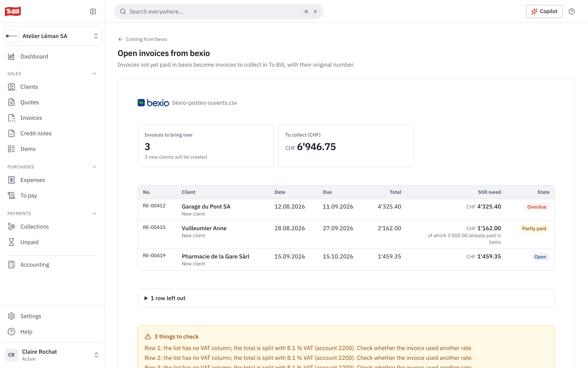Click the Open status badge

[540, 257]
